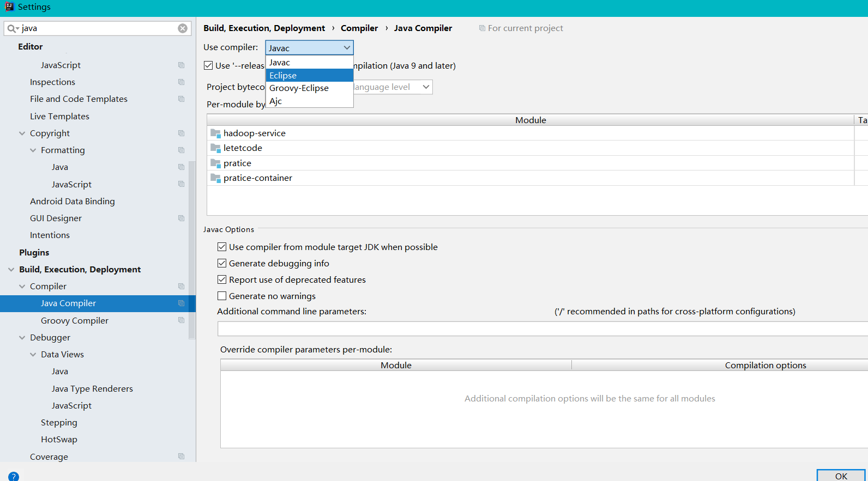Click into the java search field
The image size is (868, 481).
pyautogui.click(x=98, y=28)
